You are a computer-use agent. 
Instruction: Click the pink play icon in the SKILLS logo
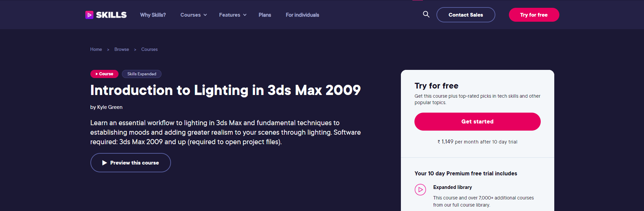point(89,15)
